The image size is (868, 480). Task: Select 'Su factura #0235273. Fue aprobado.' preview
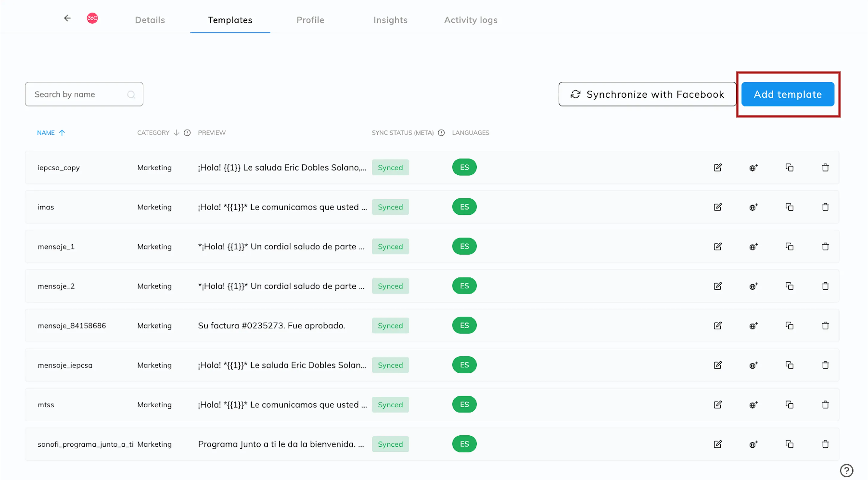coord(272,326)
